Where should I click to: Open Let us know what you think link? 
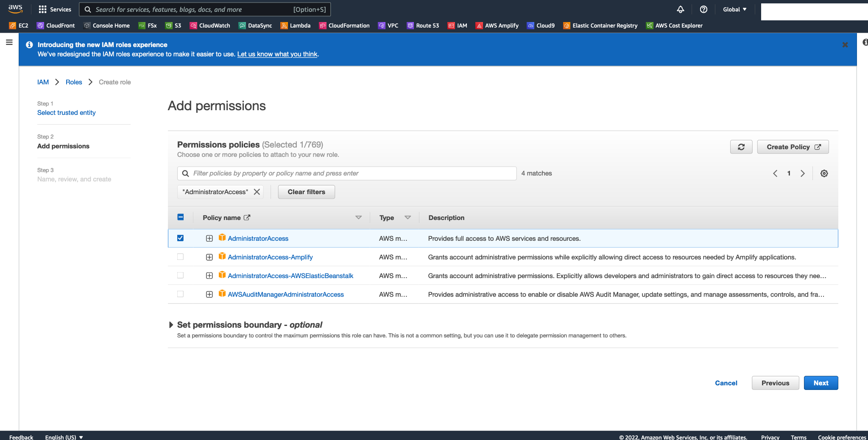277,54
